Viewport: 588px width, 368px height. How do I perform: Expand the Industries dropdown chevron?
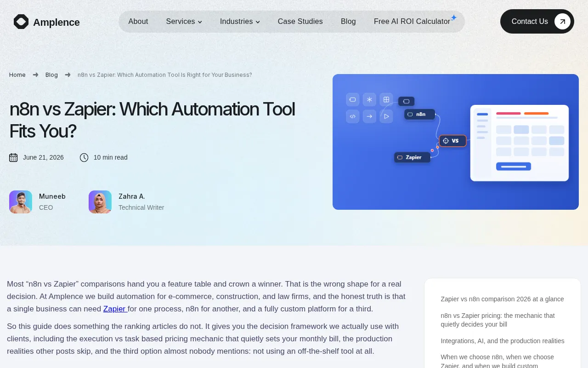(x=258, y=22)
